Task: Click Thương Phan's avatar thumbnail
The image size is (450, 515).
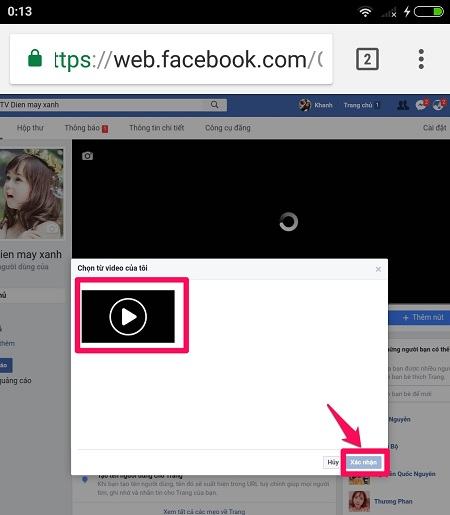Action: (359, 501)
